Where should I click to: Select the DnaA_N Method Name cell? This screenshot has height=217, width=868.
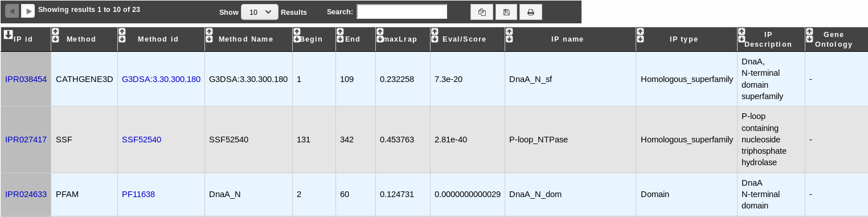[x=248, y=194]
